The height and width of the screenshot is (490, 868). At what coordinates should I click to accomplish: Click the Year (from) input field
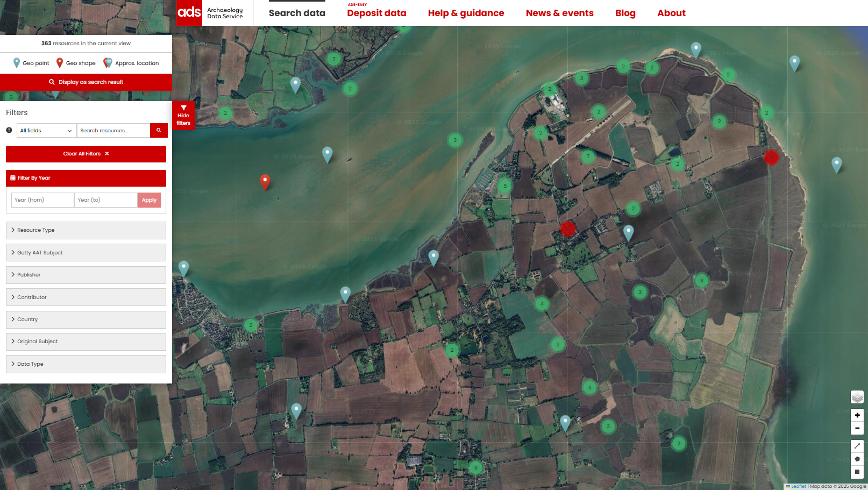point(42,200)
